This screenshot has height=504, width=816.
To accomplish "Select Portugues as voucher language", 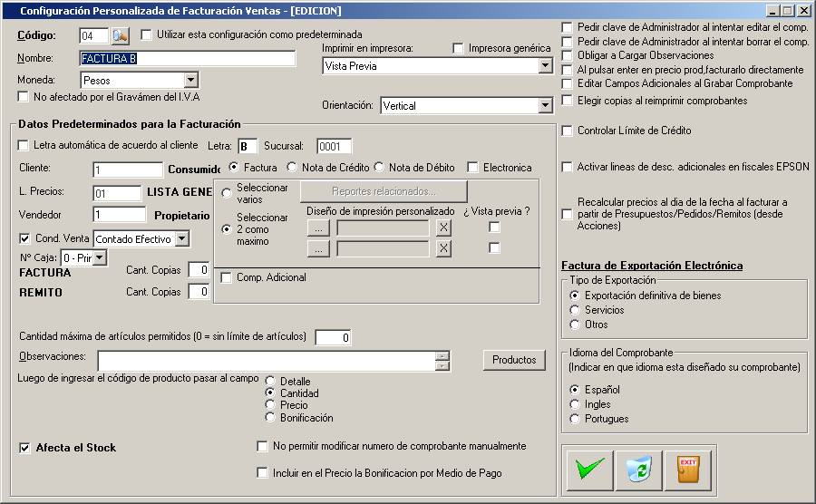I will pos(575,419).
